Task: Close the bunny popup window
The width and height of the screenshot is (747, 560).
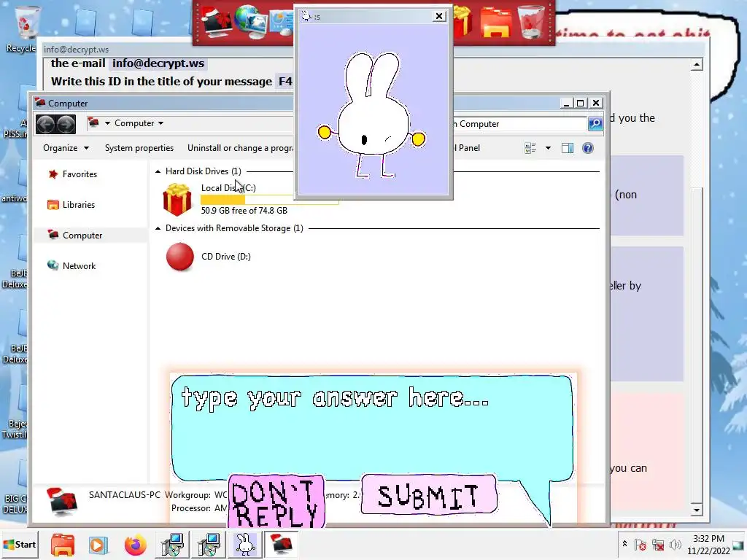Action: pyautogui.click(x=438, y=16)
